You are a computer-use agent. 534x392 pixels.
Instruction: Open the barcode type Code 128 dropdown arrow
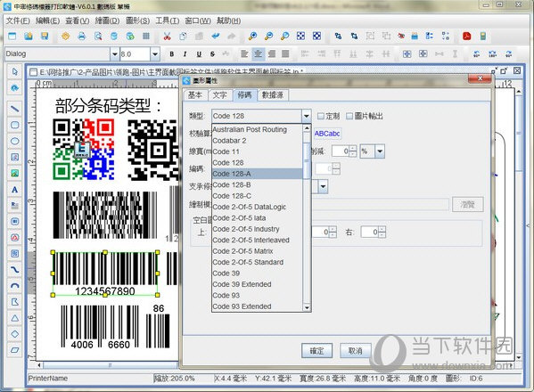click(306, 116)
